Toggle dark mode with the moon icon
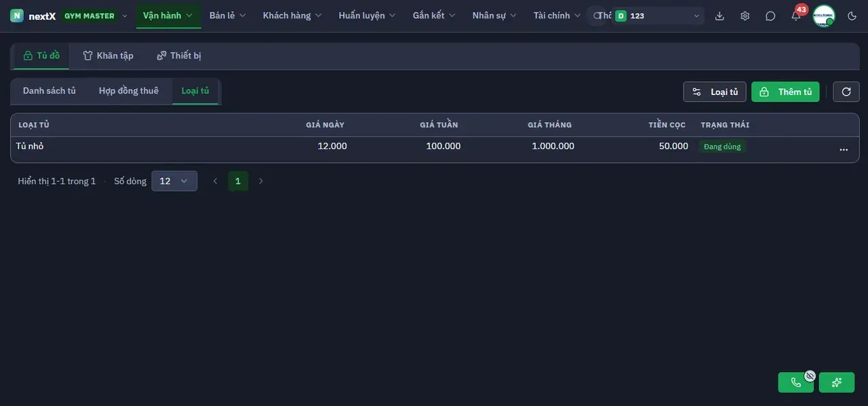The image size is (868, 406). click(852, 16)
